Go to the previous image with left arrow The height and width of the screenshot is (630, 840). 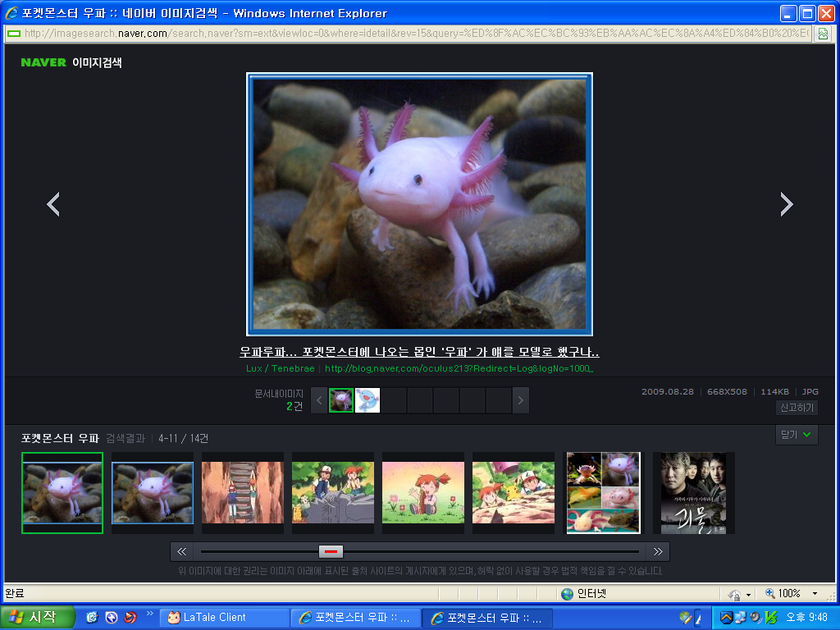point(53,204)
